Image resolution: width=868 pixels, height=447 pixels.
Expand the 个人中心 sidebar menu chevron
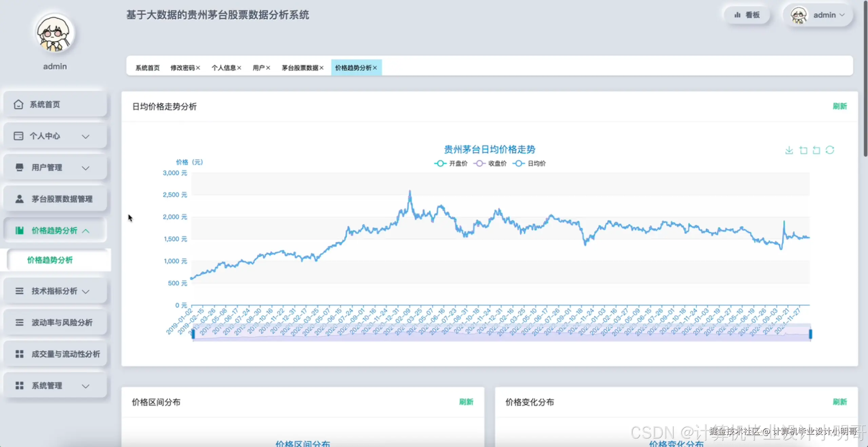click(85, 136)
